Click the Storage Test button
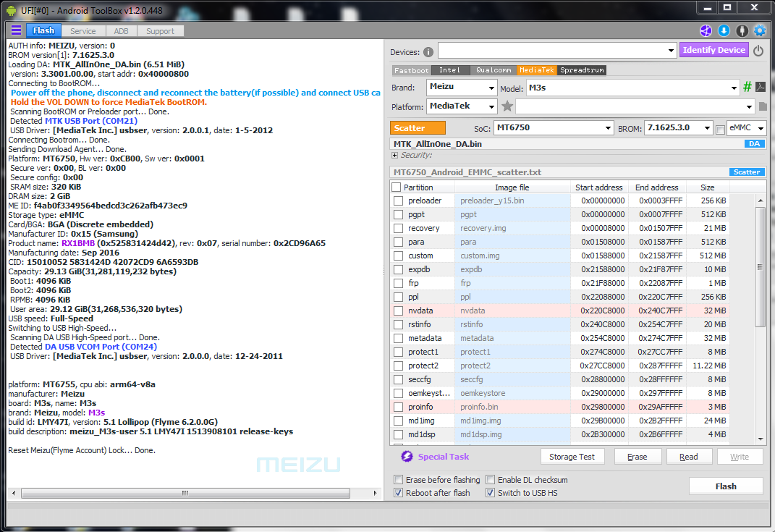The height and width of the screenshot is (532, 775). coord(572,456)
